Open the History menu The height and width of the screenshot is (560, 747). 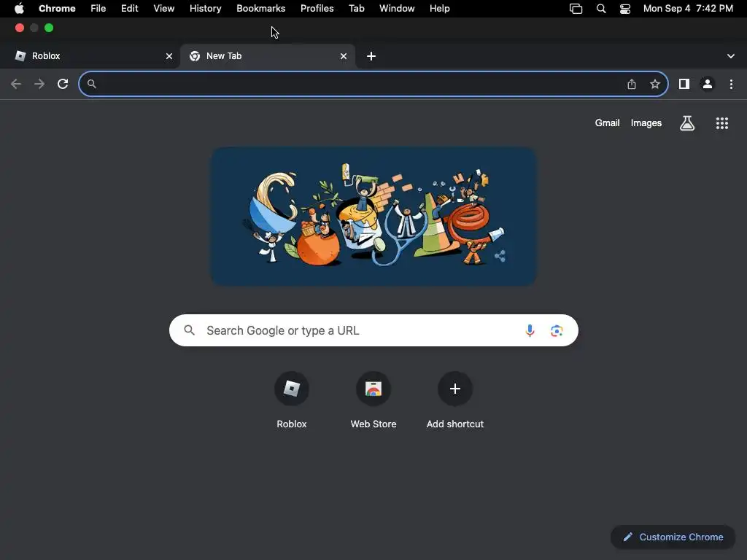click(x=205, y=9)
